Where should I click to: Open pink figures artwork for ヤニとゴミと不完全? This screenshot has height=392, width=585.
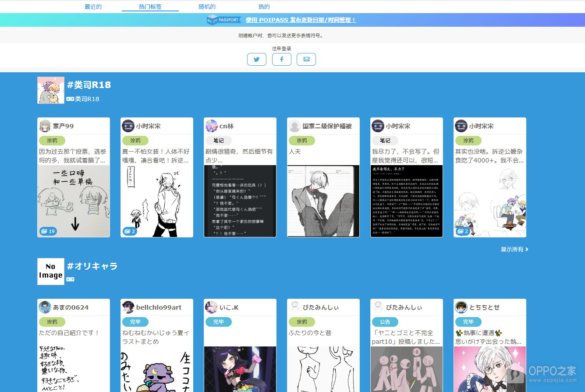(x=407, y=369)
